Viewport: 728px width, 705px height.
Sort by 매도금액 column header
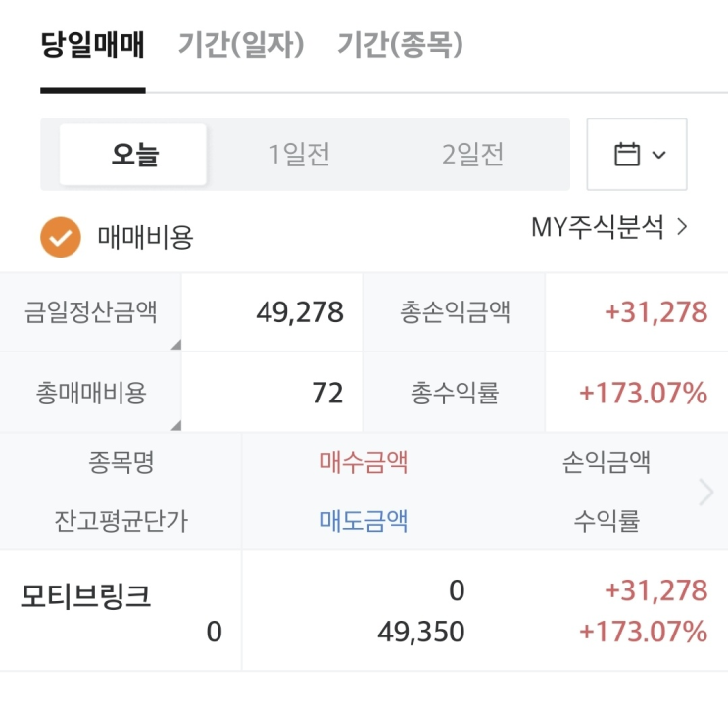[x=364, y=521]
